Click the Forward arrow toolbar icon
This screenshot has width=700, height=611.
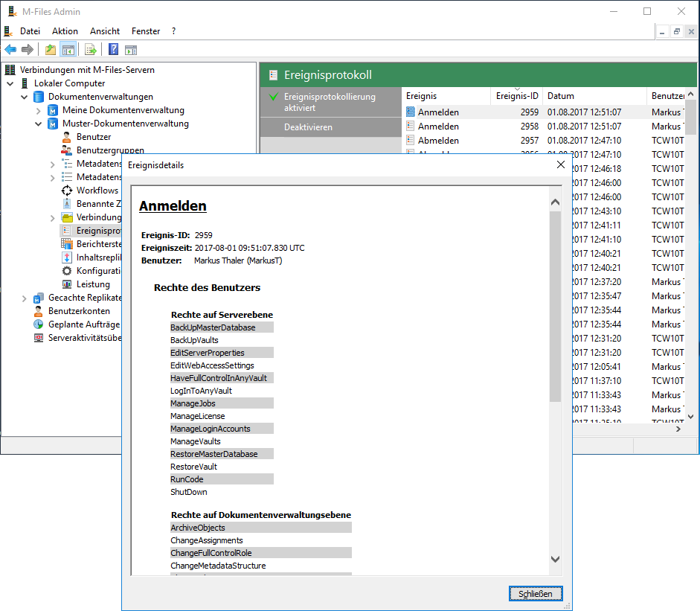tap(28, 50)
